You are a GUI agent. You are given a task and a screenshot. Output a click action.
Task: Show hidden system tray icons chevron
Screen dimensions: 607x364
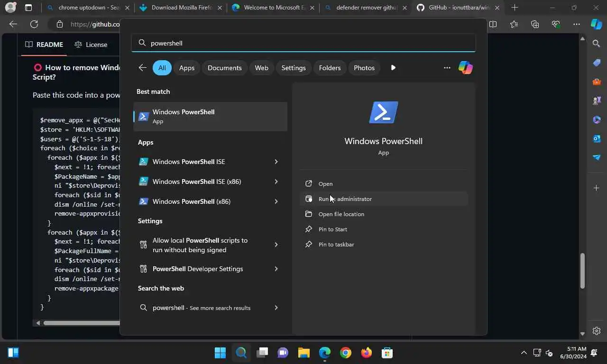(x=524, y=353)
